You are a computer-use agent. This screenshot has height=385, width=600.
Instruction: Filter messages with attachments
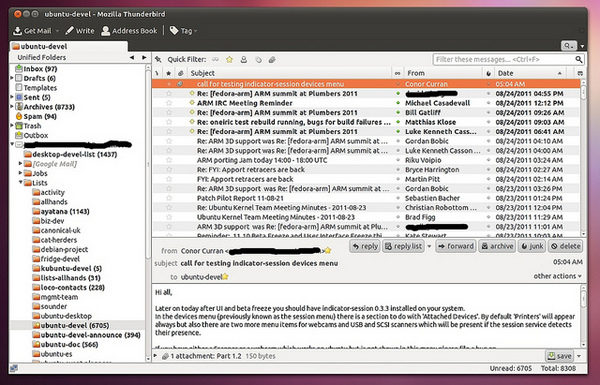coord(272,60)
